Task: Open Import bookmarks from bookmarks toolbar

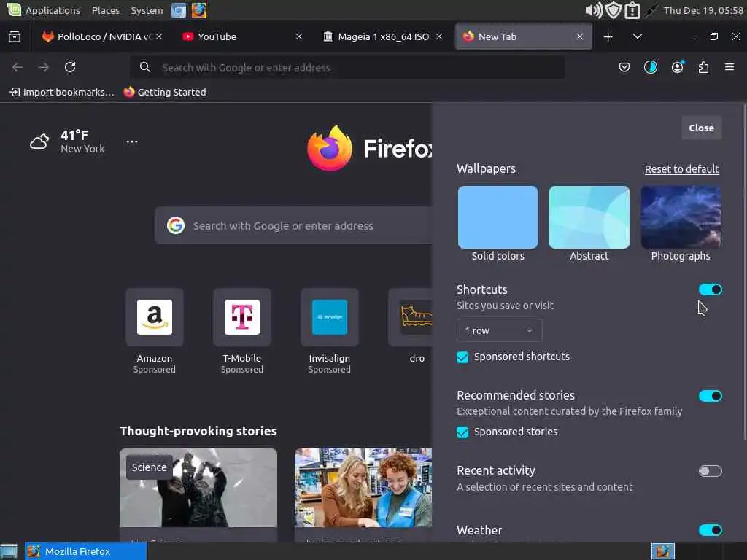Action: click(x=63, y=92)
